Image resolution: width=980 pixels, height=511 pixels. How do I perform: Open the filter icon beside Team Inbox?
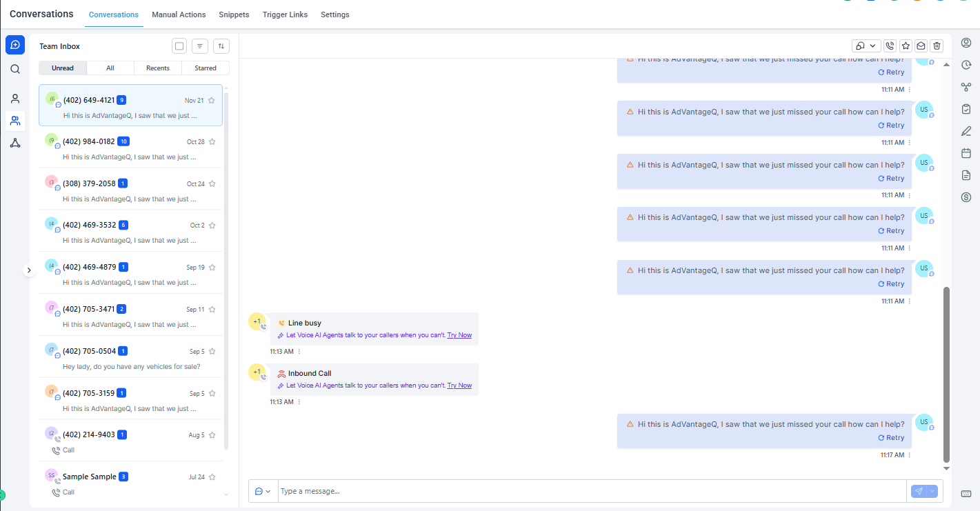pos(200,46)
